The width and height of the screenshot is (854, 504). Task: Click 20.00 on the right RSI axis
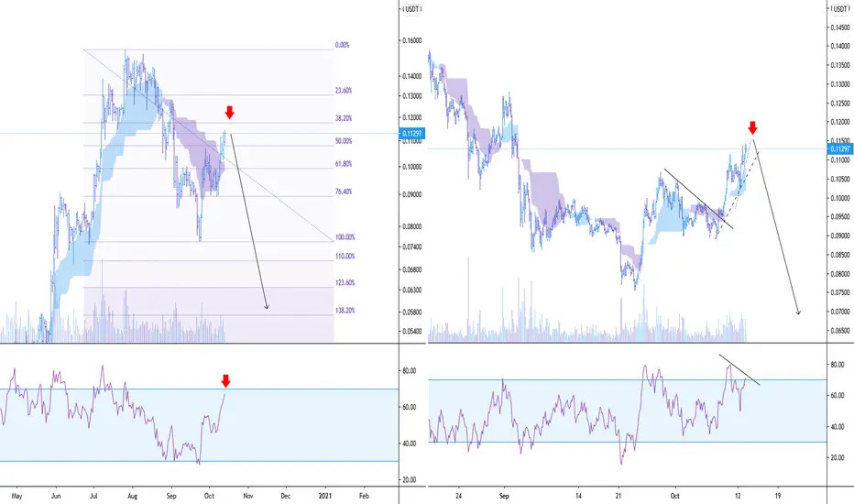[838, 458]
